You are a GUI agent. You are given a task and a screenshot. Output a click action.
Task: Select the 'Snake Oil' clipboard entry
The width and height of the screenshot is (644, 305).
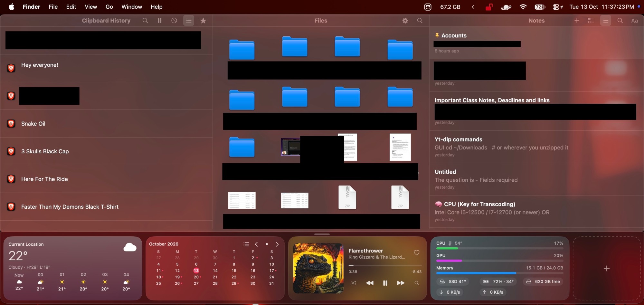click(x=106, y=124)
